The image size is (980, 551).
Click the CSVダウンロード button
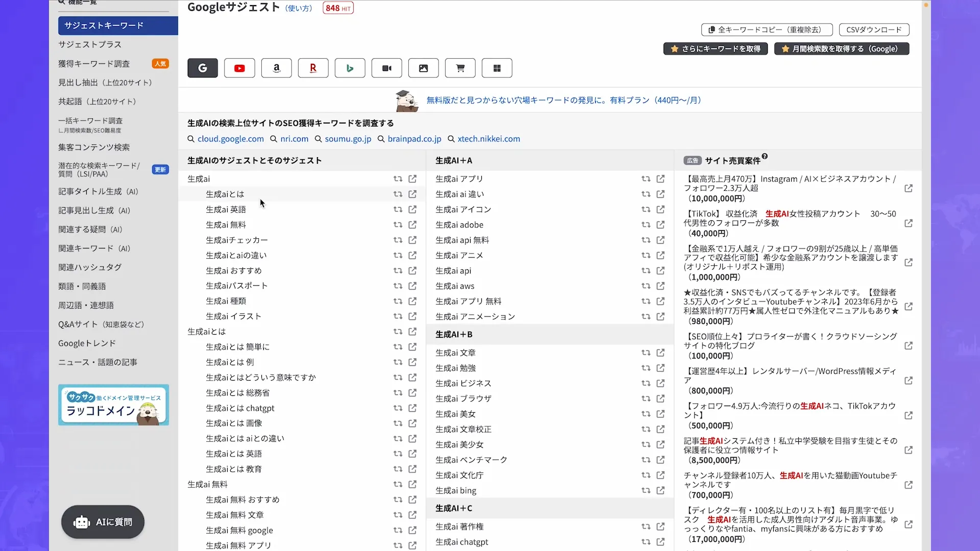coord(873,30)
